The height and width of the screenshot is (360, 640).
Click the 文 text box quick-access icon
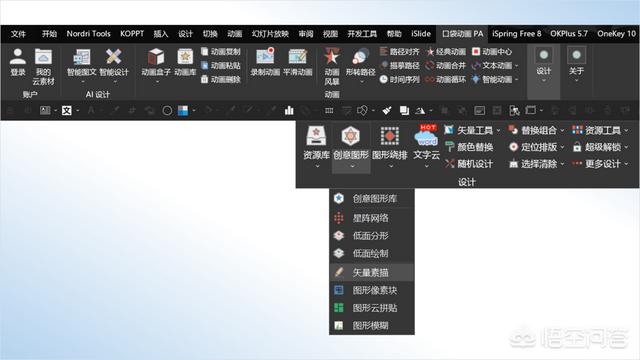pyautogui.click(x=67, y=110)
